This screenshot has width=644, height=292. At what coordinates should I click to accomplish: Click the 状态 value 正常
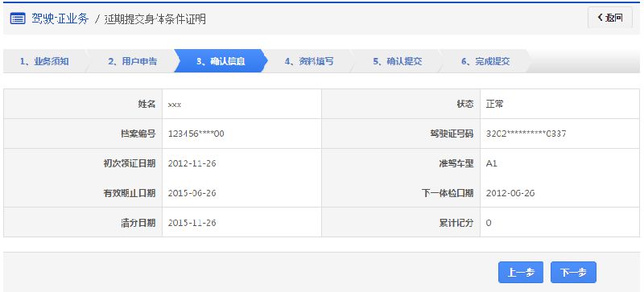494,105
